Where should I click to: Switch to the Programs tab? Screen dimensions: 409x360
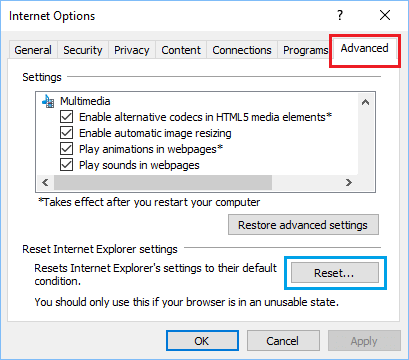tap(305, 50)
